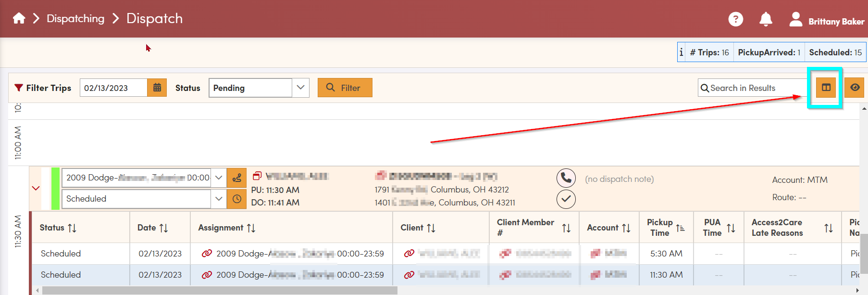This screenshot has height=295, width=868.
Task: Toggle the eye visibility button
Action: tap(854, 88)
